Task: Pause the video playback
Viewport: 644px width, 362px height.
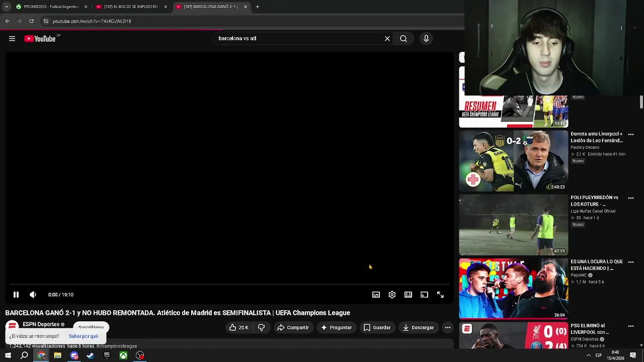Action: point(16,295)
